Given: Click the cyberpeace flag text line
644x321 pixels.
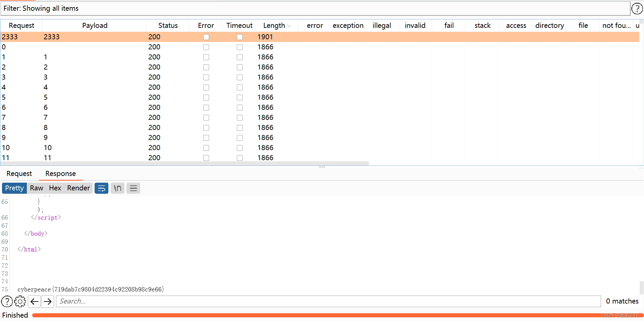Looking at the screenshot, I should (x=91, y=289).
